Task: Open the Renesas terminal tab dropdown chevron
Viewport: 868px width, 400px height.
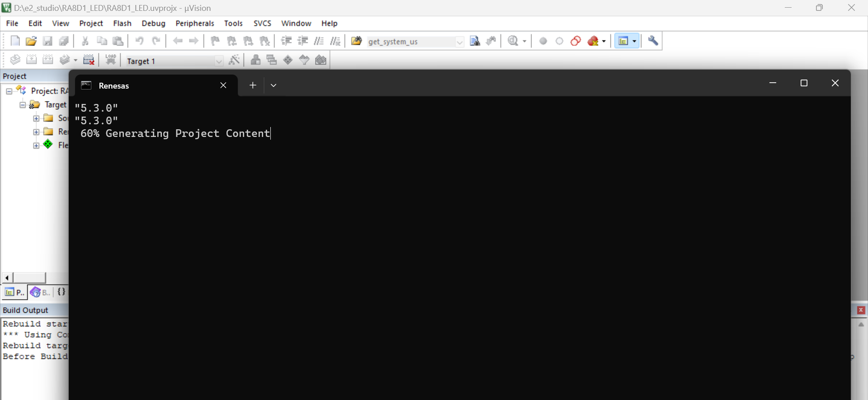Action: (274, 85)
